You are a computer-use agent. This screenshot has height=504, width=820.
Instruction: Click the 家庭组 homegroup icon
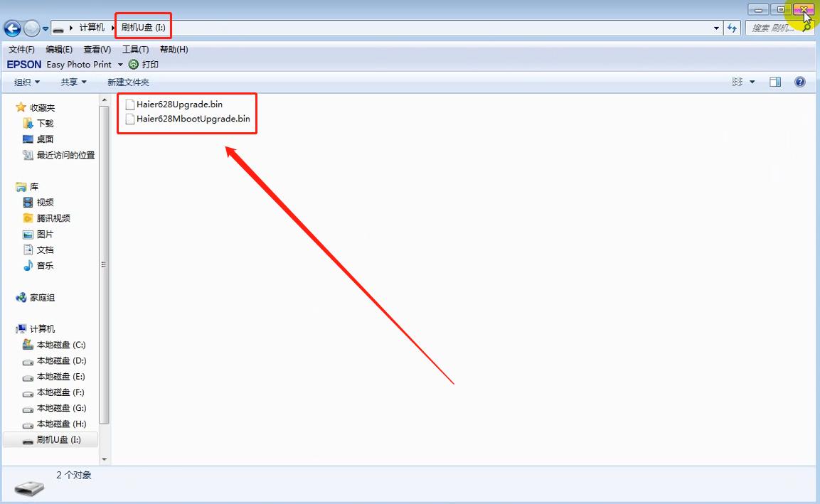click(x=21, y=297)
